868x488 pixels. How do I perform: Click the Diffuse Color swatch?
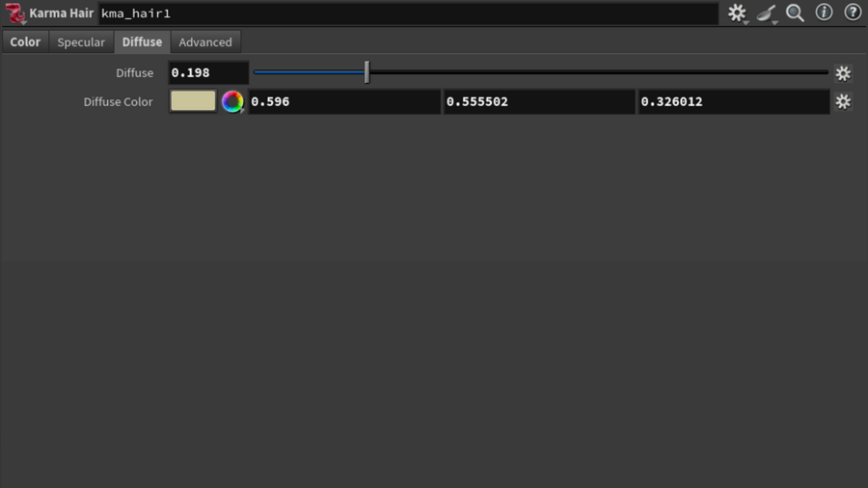(x=193, y=101)
